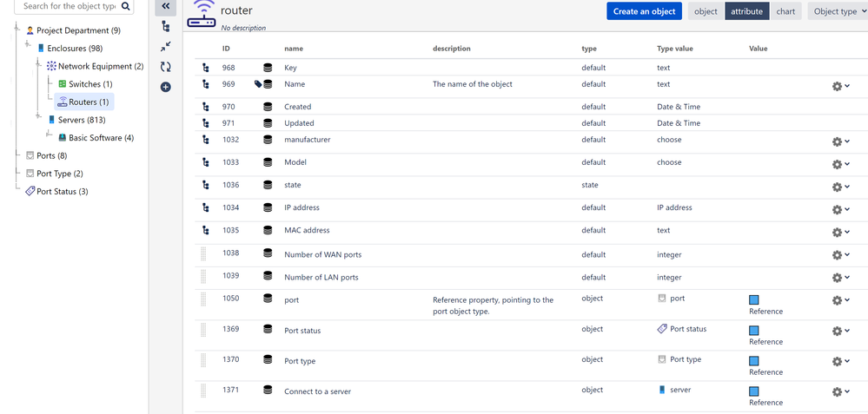Screen dimensions: 868x414
Task: Select Ports (8) in the tree
Action: click(51, 156)
